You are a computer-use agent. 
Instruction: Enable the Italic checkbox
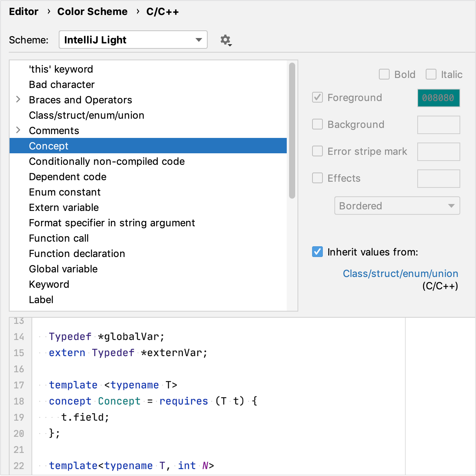(x=431, y=74)
